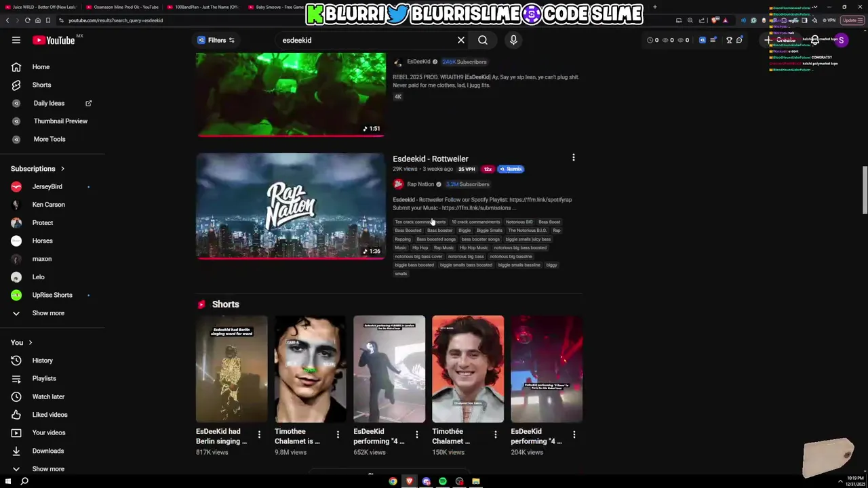This screenshot has width=868, height=488.
Task: Expand the You section arrow
Action: [30, 343]
